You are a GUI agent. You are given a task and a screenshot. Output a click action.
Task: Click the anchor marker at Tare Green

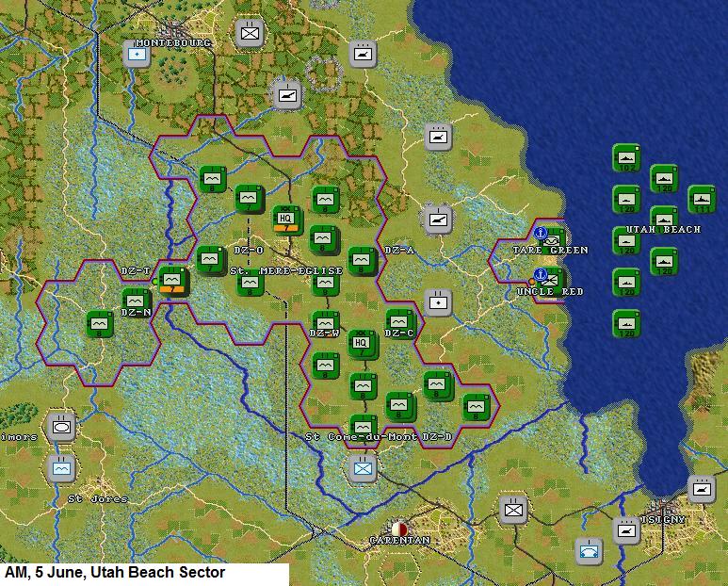pos(540,232)
